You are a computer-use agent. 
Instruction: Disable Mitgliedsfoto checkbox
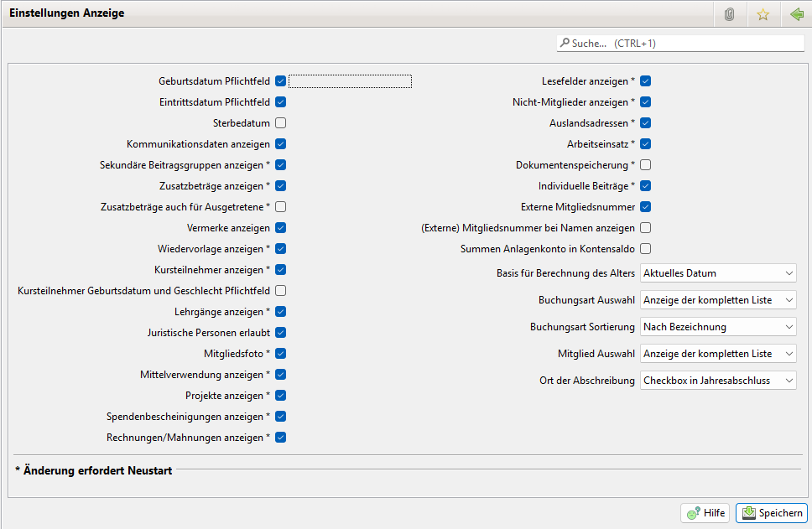(281, 354)
